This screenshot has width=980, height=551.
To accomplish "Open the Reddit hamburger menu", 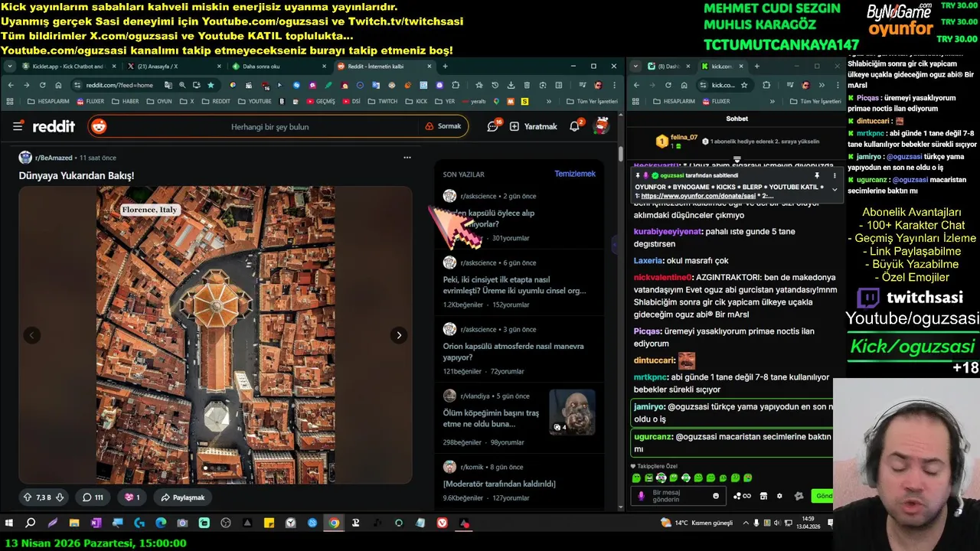I will point(18,126).
